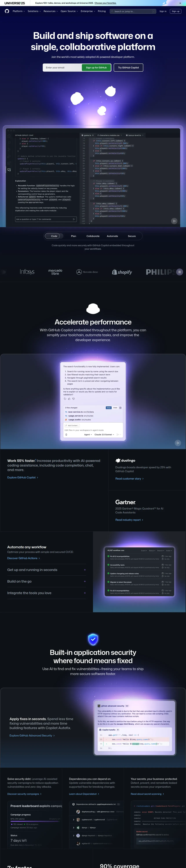Open the Platform menu
Screen dimensions: 186x868
(x=19, y=11)
